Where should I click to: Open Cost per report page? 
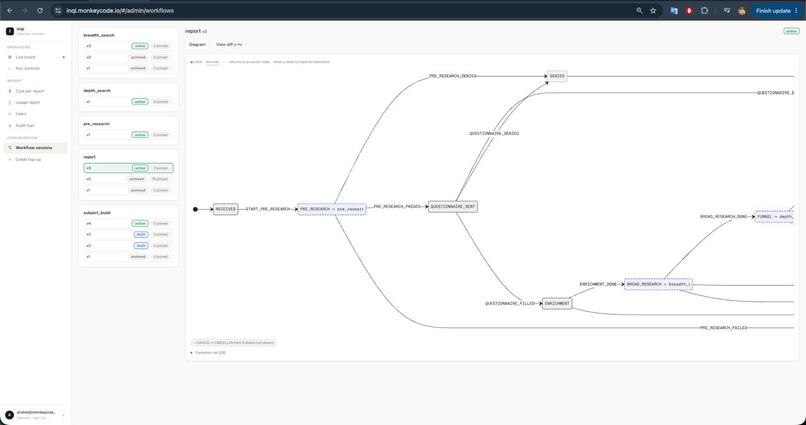coord(35,91)
